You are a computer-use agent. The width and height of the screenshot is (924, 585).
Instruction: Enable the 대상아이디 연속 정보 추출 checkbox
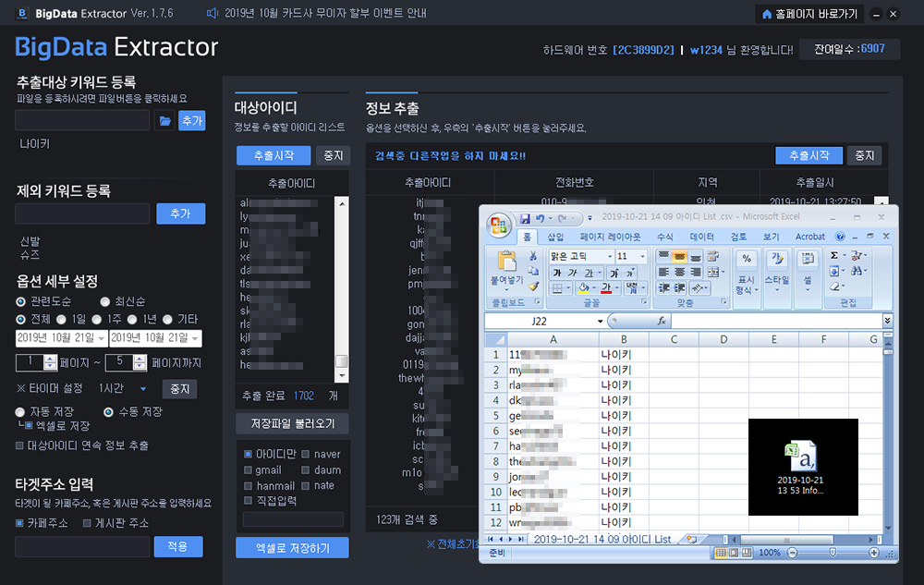[x=20, y=445]
